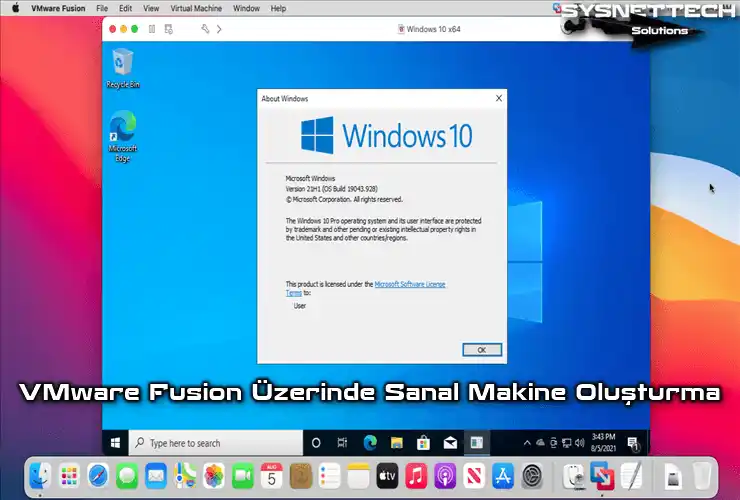Viewport: 740px width, 500px height.
Task: Pause the virtual machine from VMware toolbar
Action: [152, 29]
